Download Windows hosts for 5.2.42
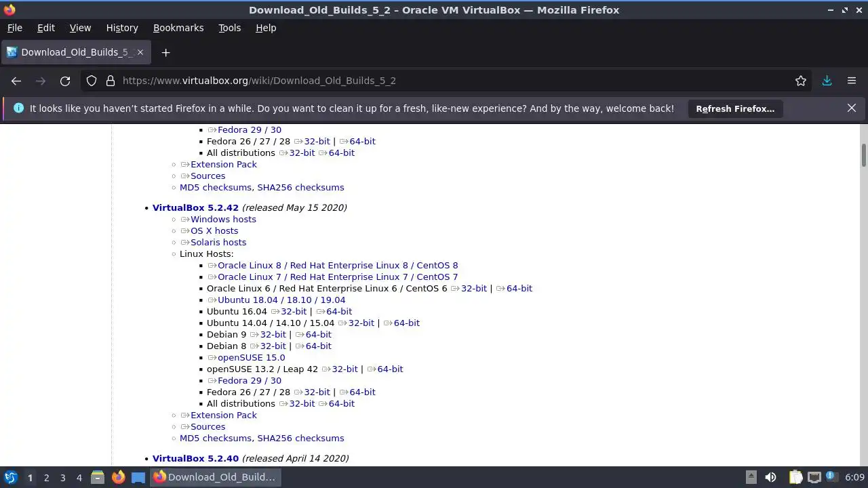 pyautogui.click(x=218, y=219)
